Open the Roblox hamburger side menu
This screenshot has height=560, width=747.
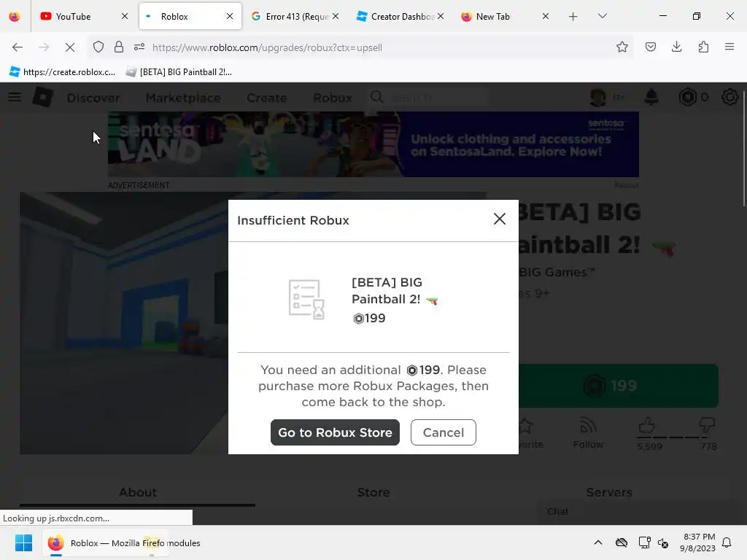[x=15, y=97]
